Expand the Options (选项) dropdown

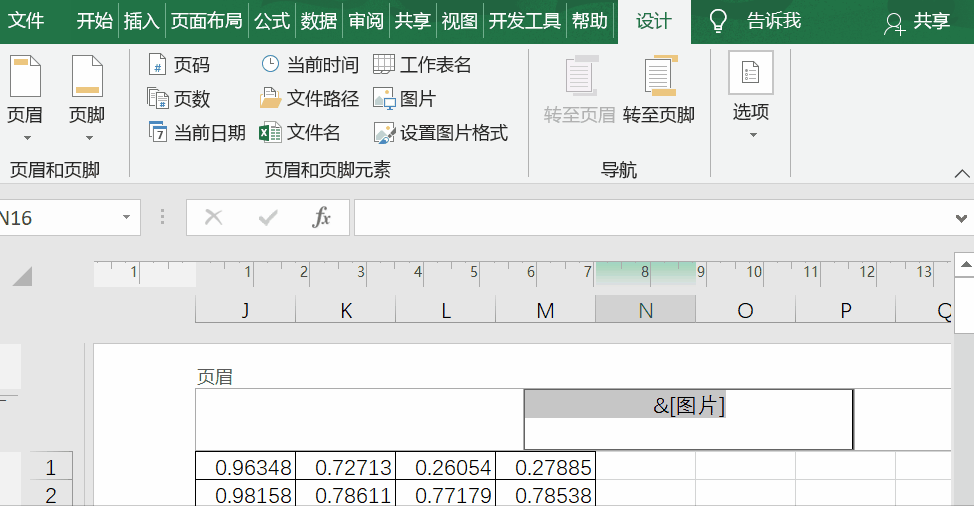750,97
